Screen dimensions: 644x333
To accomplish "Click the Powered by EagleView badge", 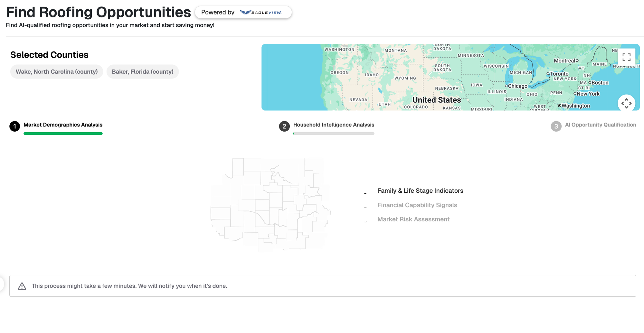I will [x=243, y=12].
